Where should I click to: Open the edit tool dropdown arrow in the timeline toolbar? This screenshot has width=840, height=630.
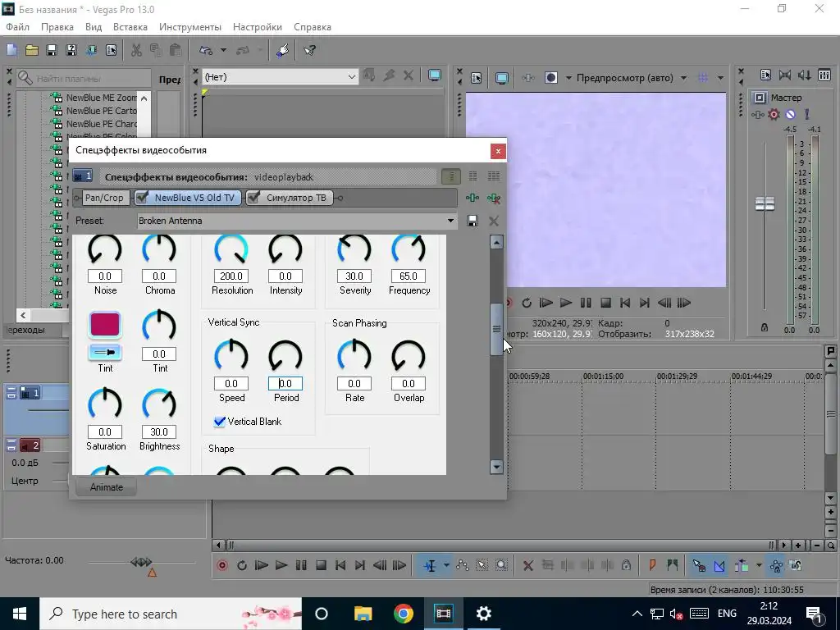click(x=446, y=565)
